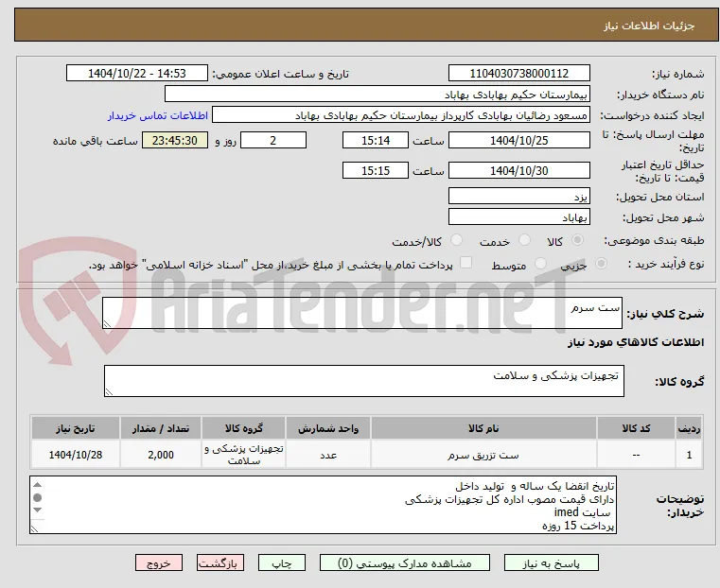Click the گروه کالا text area
This screenshot has width=720, height=588.
click(363, 381)
